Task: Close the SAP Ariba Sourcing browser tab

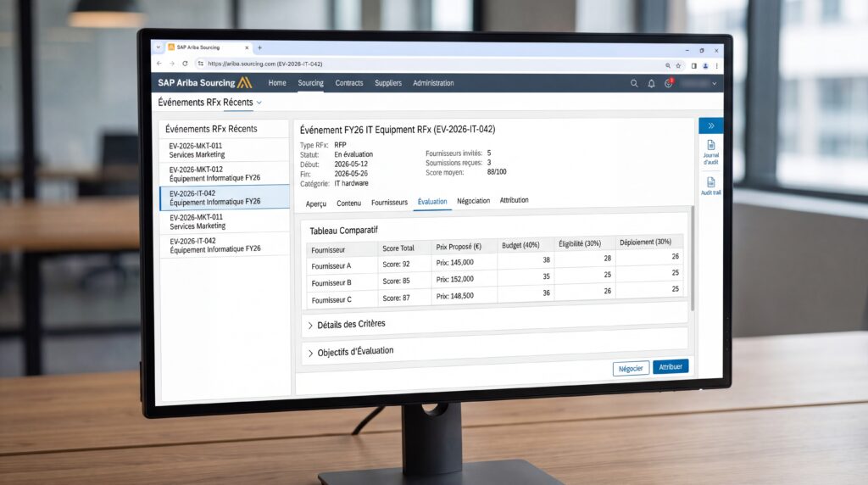Action: (x=247, y=47)
